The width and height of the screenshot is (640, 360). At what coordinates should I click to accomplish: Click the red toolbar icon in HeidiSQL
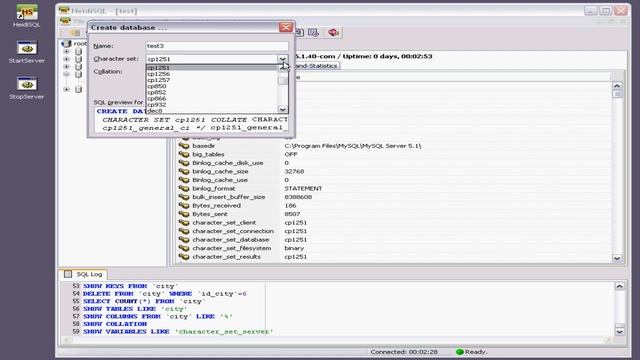[x=333, y=32]
